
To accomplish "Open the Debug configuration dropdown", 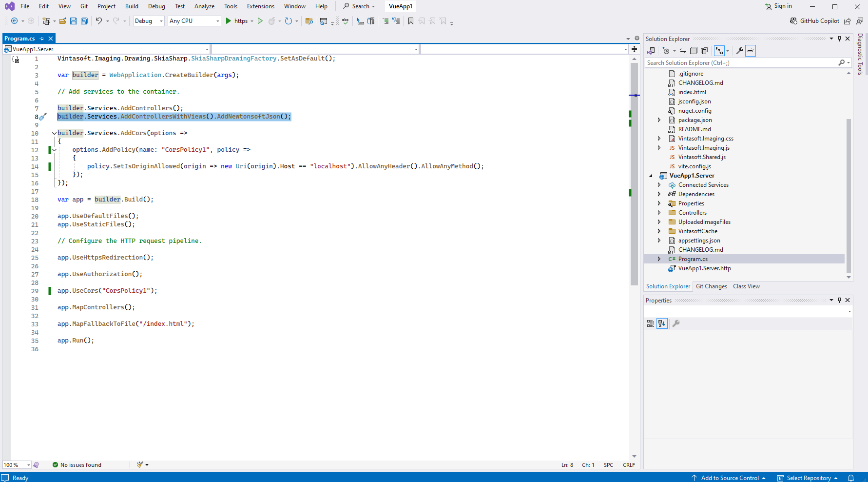I will (x=149, y=21).
